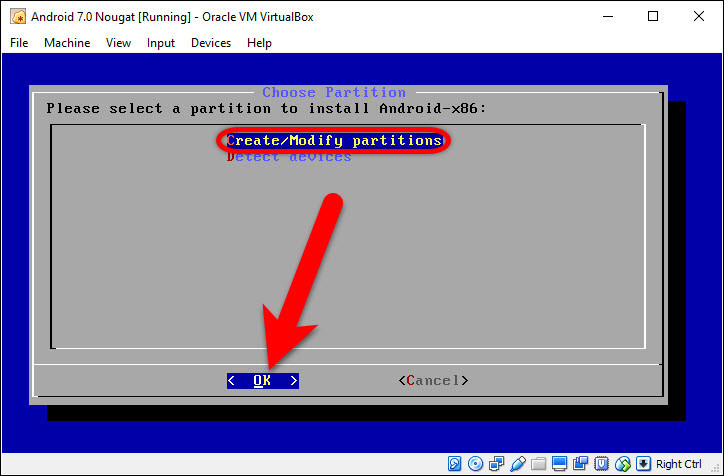The height and width of the screenshot is (476, 724).
Task: Click the Cancel button in installer dialog
Action: click(434, 380)
